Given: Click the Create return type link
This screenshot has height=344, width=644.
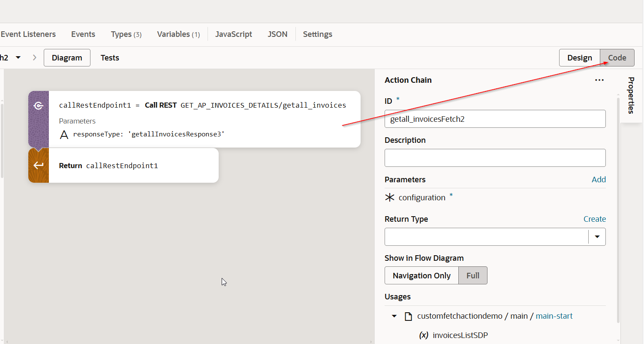Looking at the screenshot, I should pos(595,219).
